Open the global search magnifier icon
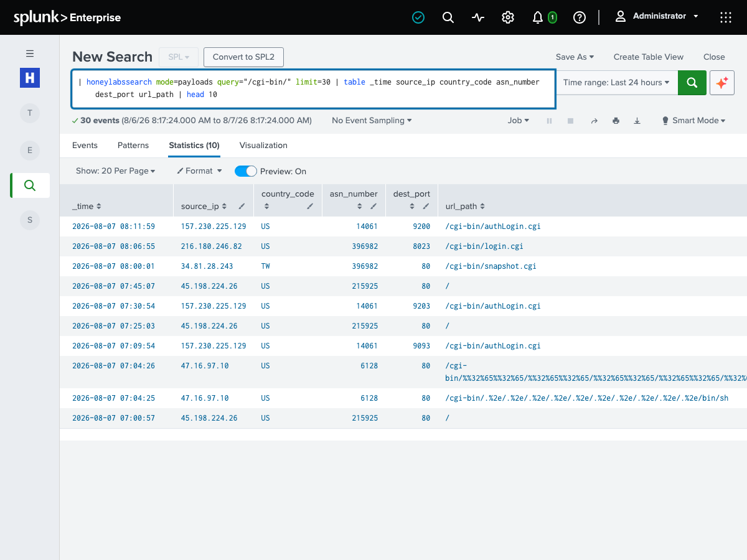 (x=448, y=17)
